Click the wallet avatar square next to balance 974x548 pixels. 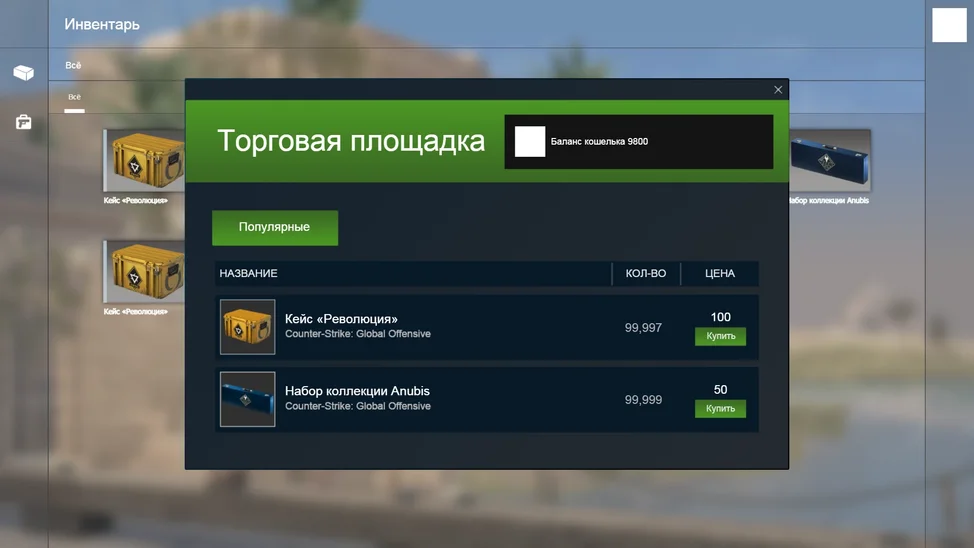(530, 142)
